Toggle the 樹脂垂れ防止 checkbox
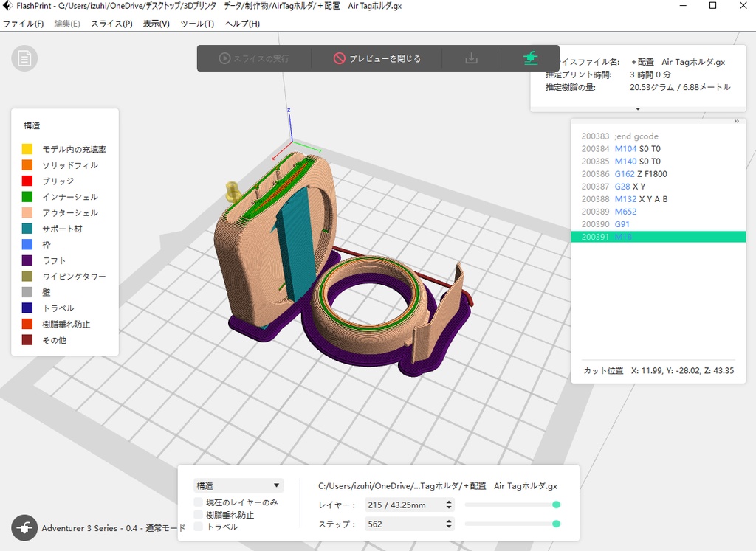The width and height of the screenshot is (756, 551). pyautogui.click(x=198, y=515)
